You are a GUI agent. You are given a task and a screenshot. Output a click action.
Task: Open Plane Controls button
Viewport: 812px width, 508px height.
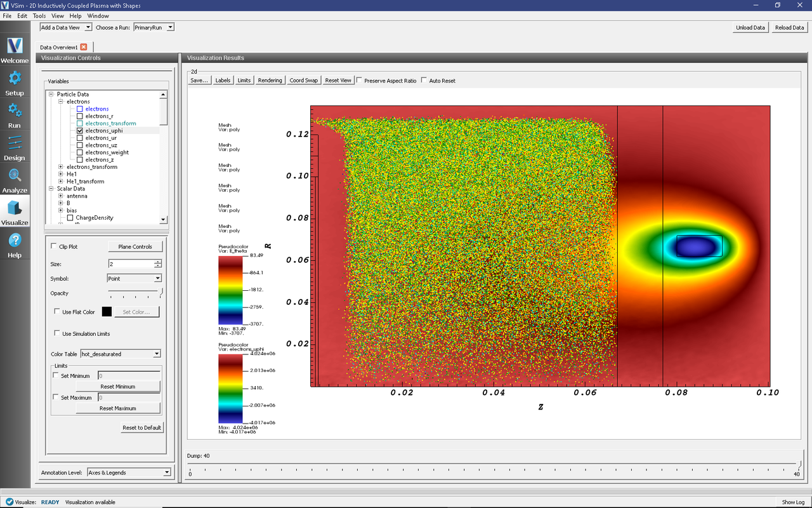point(135,246)
